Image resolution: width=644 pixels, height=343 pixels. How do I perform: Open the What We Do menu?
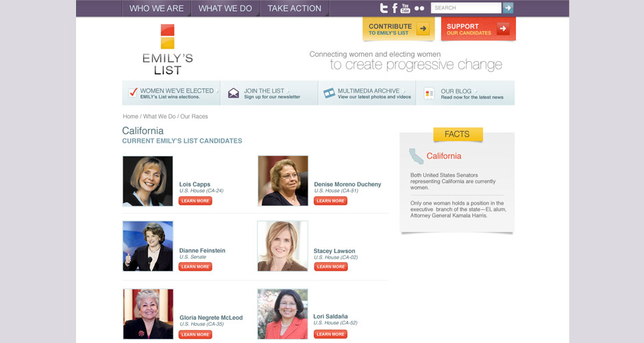(225, 8)
